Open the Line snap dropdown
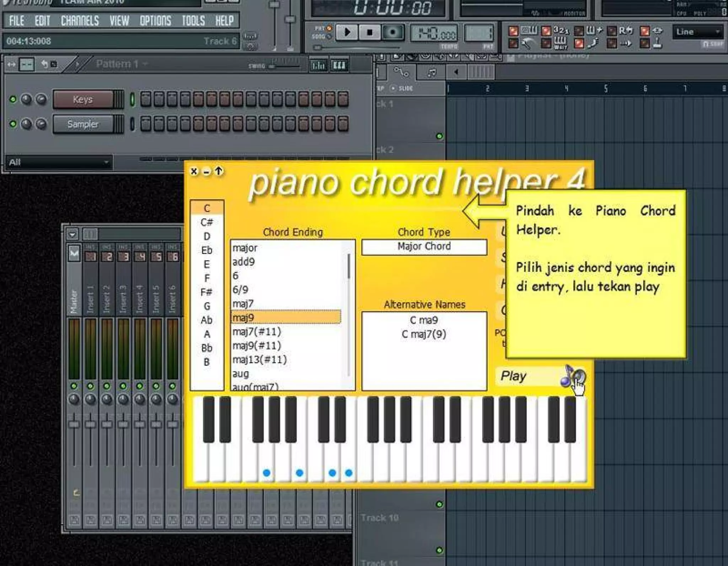 [x=697, y=32]
